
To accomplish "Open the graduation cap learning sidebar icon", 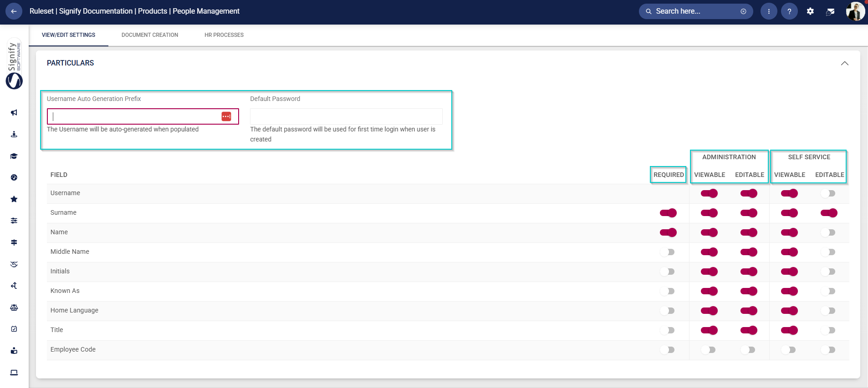I will pos(14,156).
